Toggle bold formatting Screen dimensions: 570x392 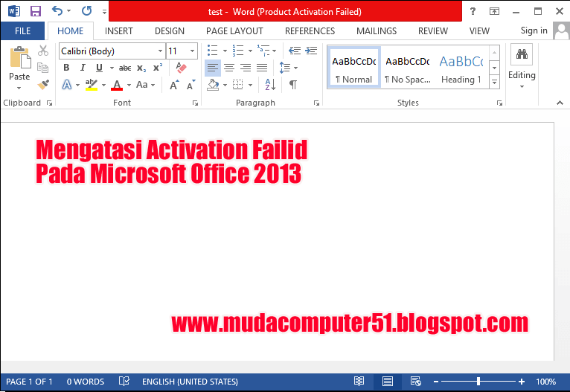click(66, 68)
